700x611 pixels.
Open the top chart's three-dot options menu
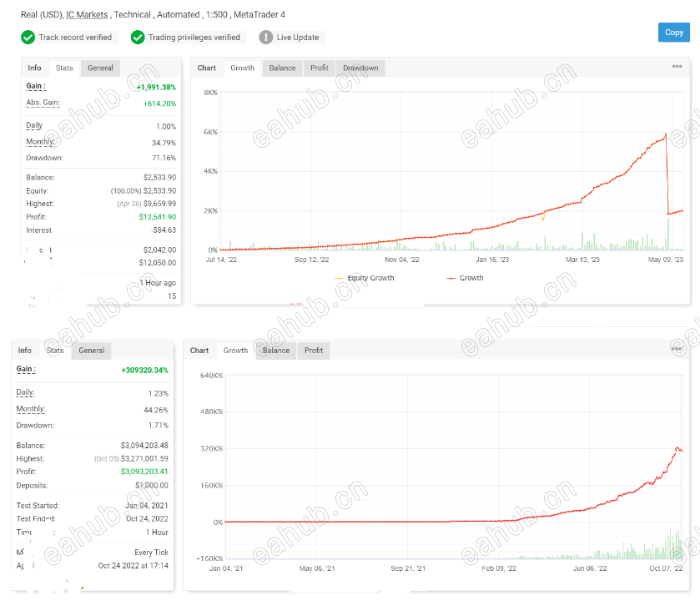click(677, 66)
